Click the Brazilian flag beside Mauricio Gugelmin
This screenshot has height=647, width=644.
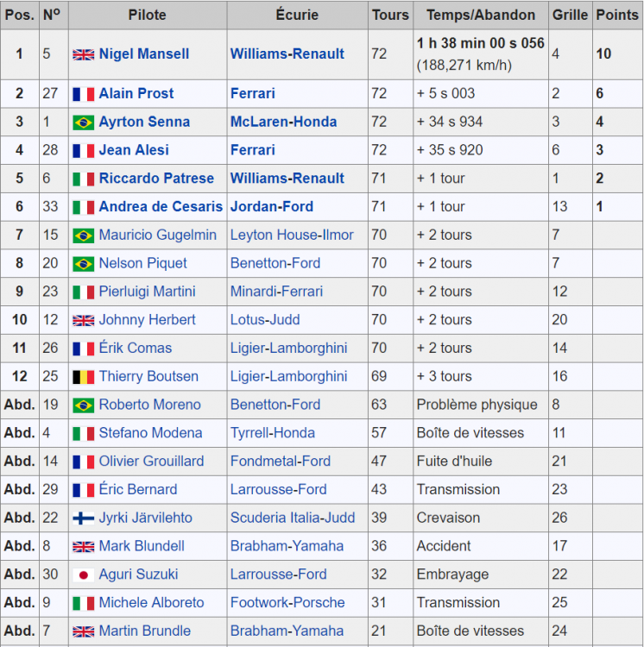click(84, 236)
